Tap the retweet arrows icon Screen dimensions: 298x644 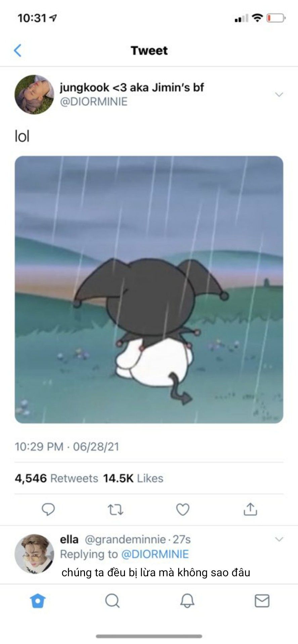[x=116, y=510]
